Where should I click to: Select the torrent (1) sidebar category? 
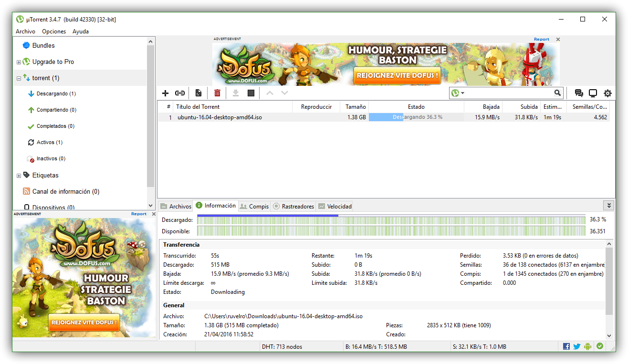tap(46, 78)
